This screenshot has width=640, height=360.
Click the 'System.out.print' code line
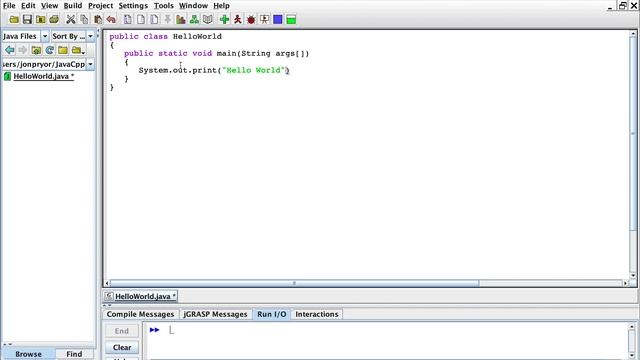[214, 70]
